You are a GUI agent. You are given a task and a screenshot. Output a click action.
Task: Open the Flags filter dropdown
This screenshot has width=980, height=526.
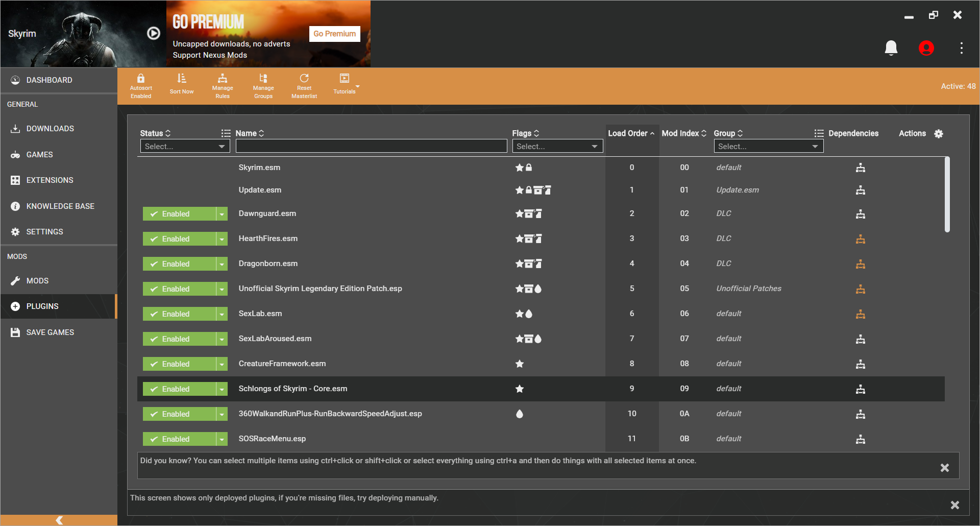click(x=557, y=147)
